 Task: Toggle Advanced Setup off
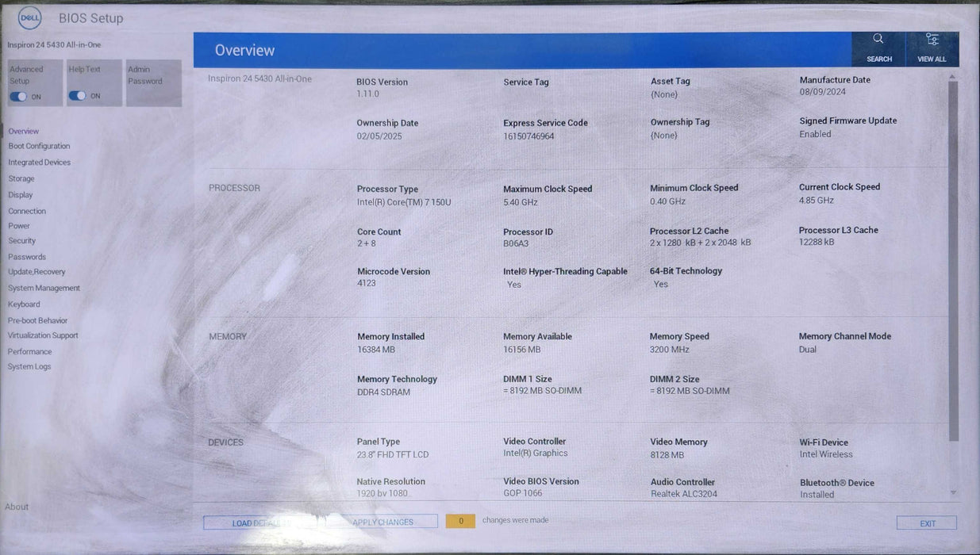coord(19,94)
